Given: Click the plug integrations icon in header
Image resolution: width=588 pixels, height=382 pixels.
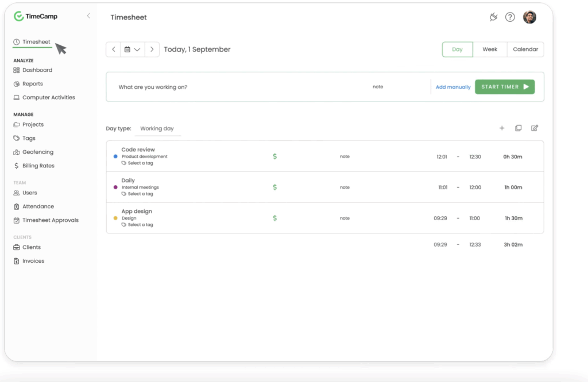Looking at the screenshot, I should point(493,17).
